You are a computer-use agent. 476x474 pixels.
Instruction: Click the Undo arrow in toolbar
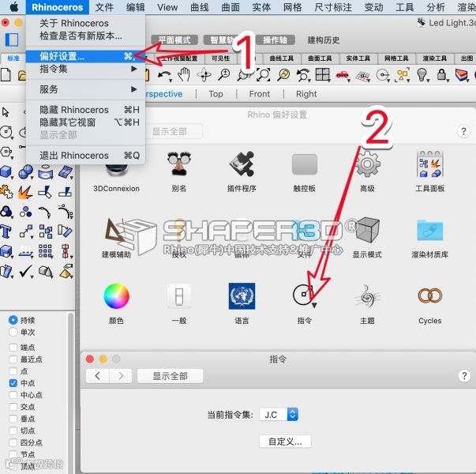(165, 75)
